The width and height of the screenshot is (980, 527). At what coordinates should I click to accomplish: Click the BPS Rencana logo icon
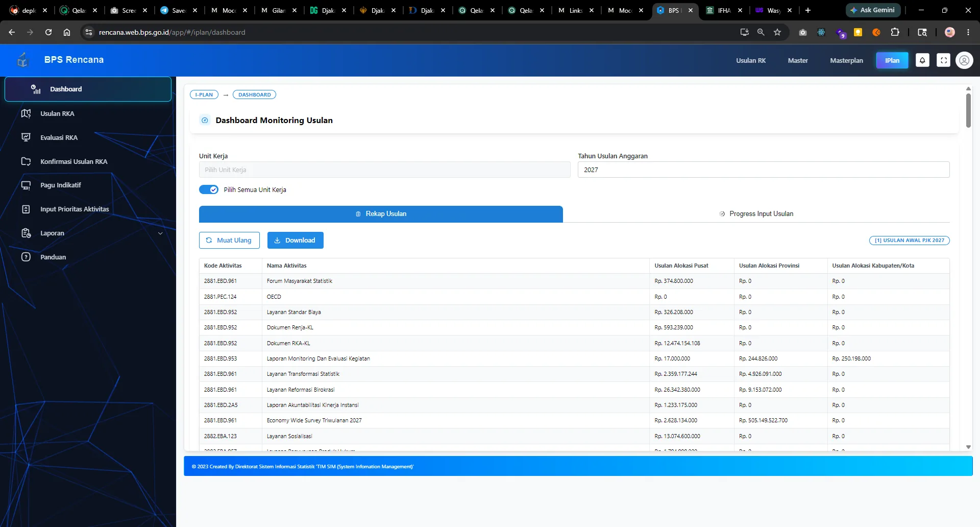pos(22,60)
